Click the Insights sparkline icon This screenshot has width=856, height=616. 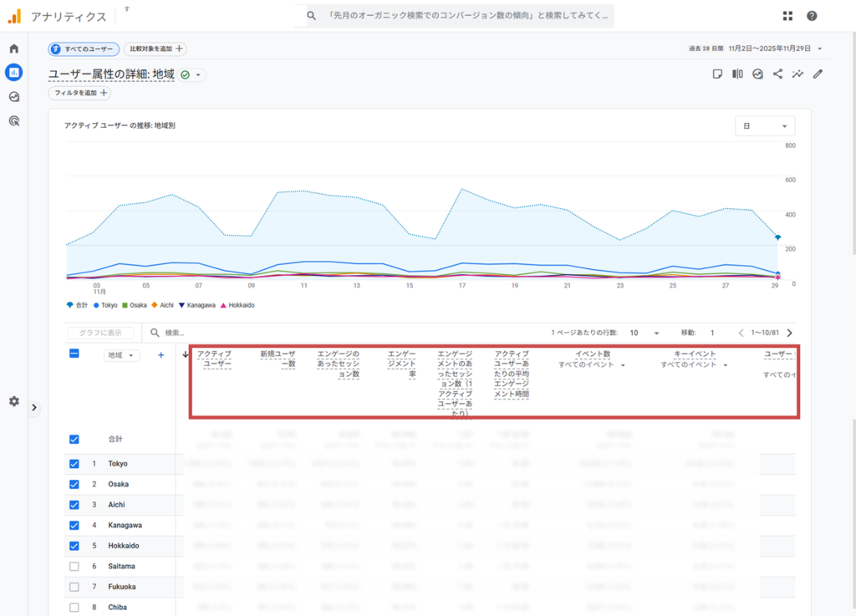click(797, 74)
